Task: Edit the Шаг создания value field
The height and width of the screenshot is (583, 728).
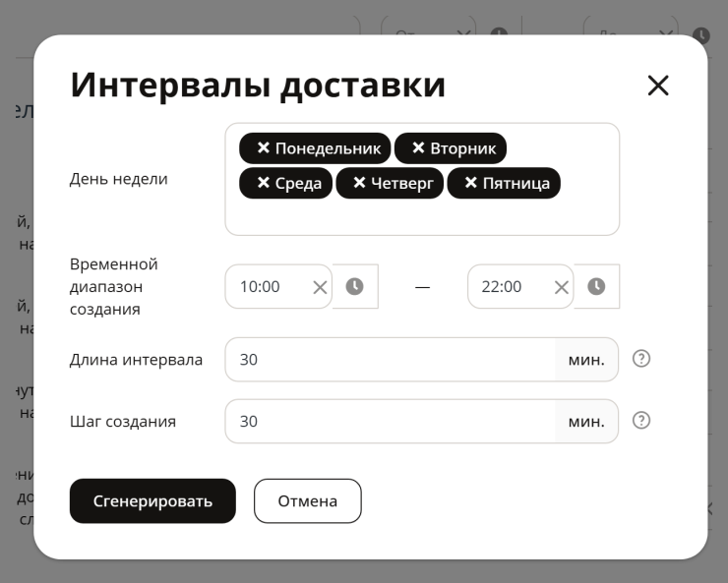Action: (x=390, y=421)
